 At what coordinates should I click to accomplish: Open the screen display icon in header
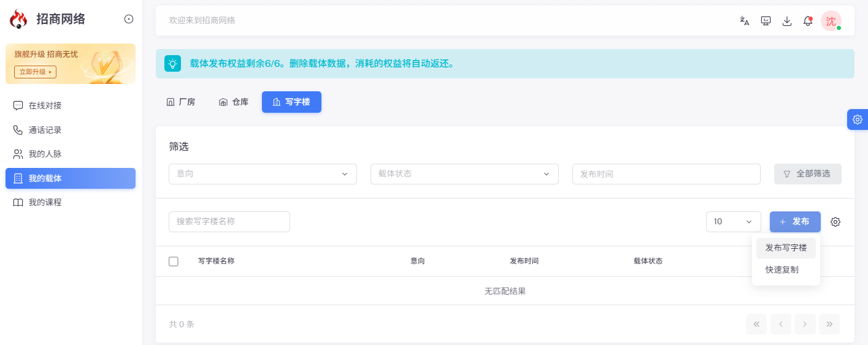tap(766, 21)
